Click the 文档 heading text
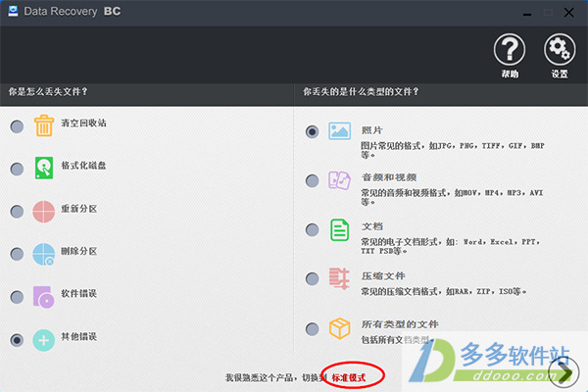The width and height of the screenshot is (588, 392). point(372,226)
